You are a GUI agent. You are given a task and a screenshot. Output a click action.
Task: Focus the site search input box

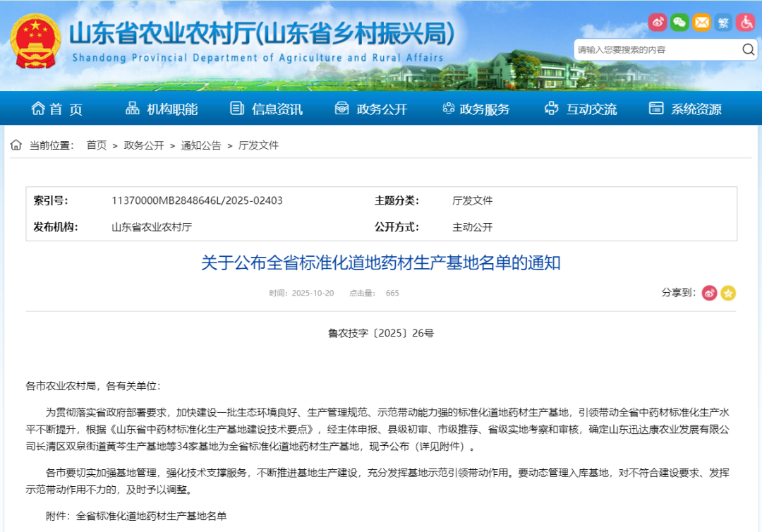click(656, 49)
